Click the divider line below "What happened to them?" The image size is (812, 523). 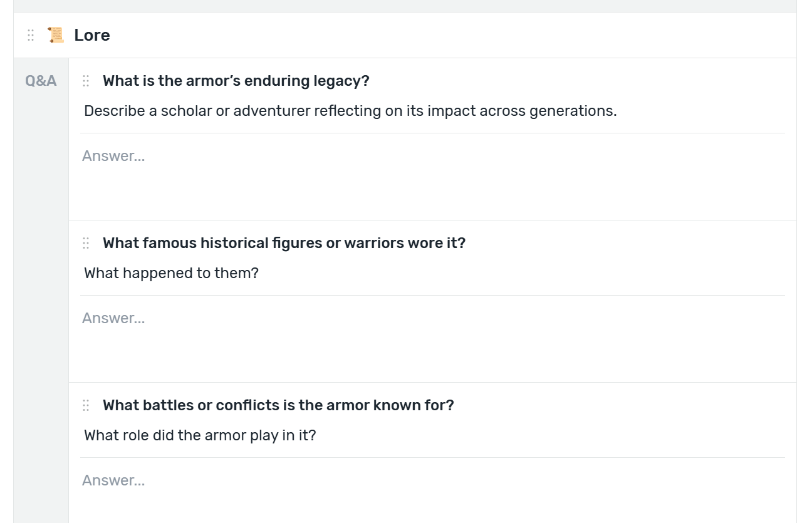(x=432, y=295)
